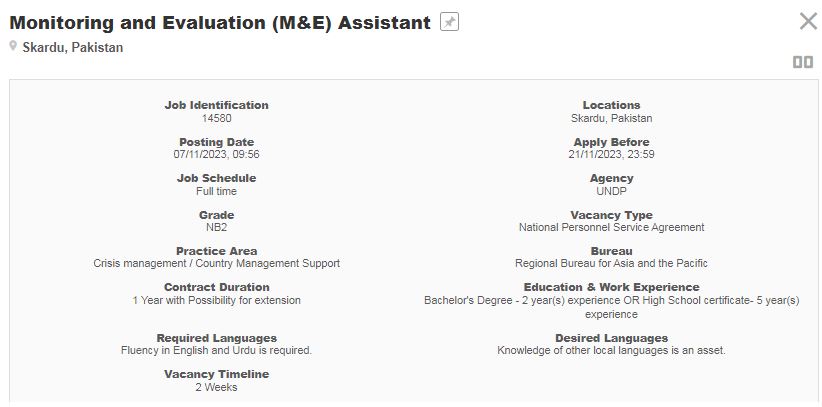Click the National Personnel Service Agreement text

pyautogui.click(x=611, y=227)
